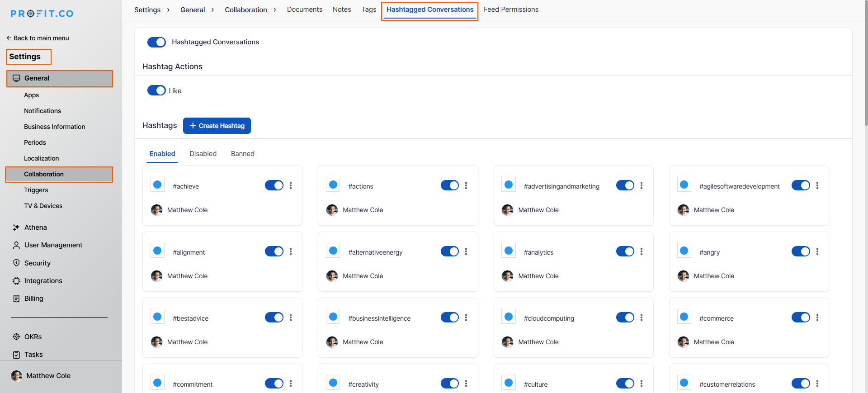Disable the Hashtagged Conversations toggle
The image size is (868, 393).
(156, 42)
